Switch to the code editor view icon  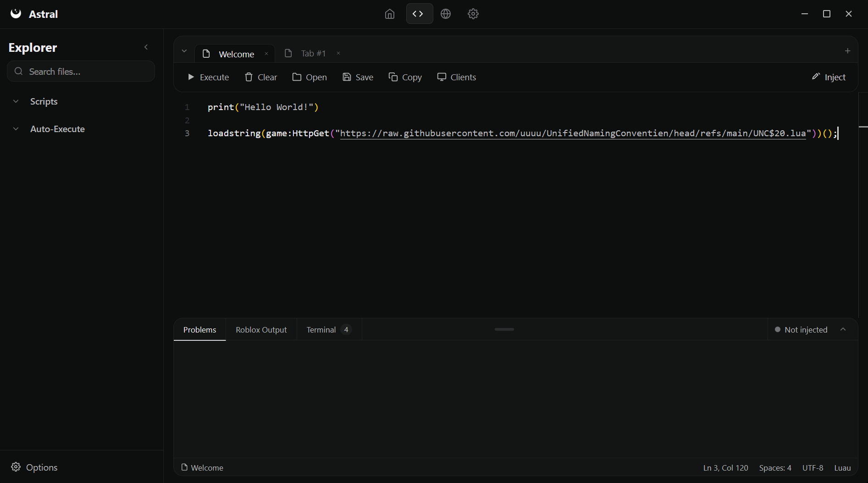pyautogui.click(x=419, y=14)
